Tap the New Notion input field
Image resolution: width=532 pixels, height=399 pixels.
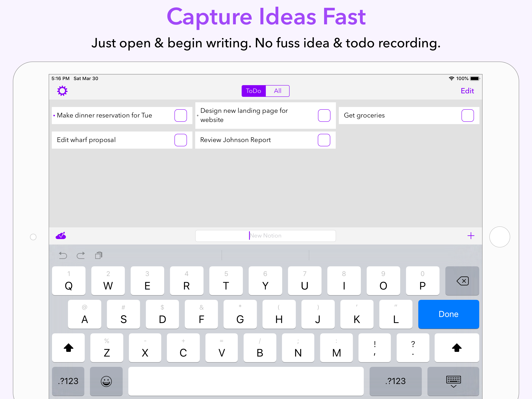click(x=265, y=236)
